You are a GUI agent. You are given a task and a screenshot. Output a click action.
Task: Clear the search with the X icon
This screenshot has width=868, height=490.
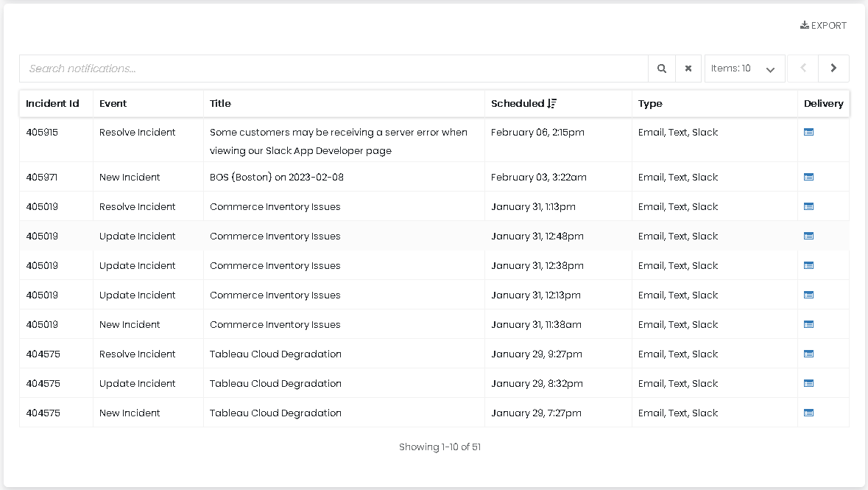(x=688, y=69)
